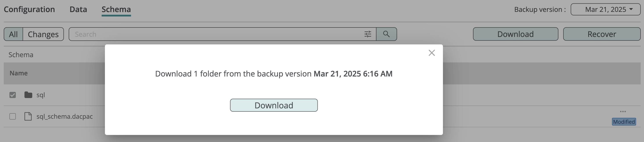Click the Modified status badge

click(624, 122)
